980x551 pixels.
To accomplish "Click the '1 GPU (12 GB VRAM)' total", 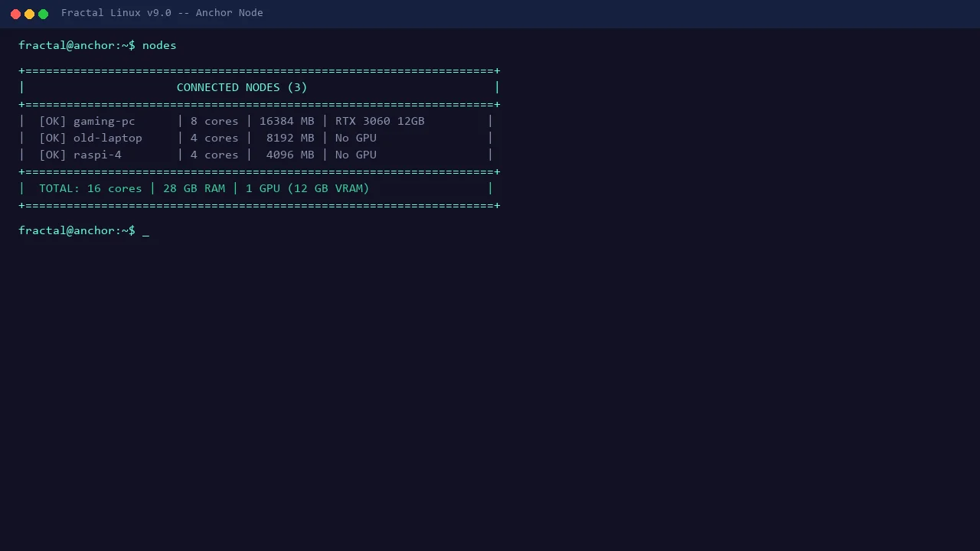I will point(308,188).
